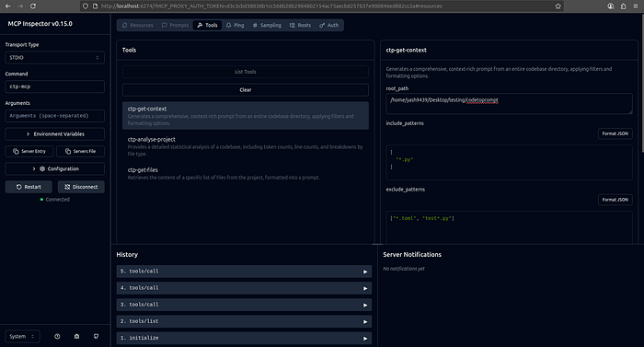Switch to the Prompts tab

tap(176, 25)
